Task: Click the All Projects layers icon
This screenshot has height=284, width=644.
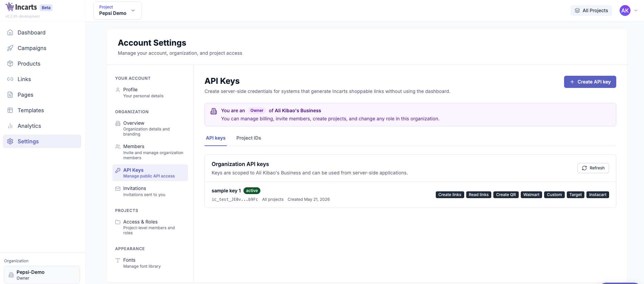Action: pos(577,10)
